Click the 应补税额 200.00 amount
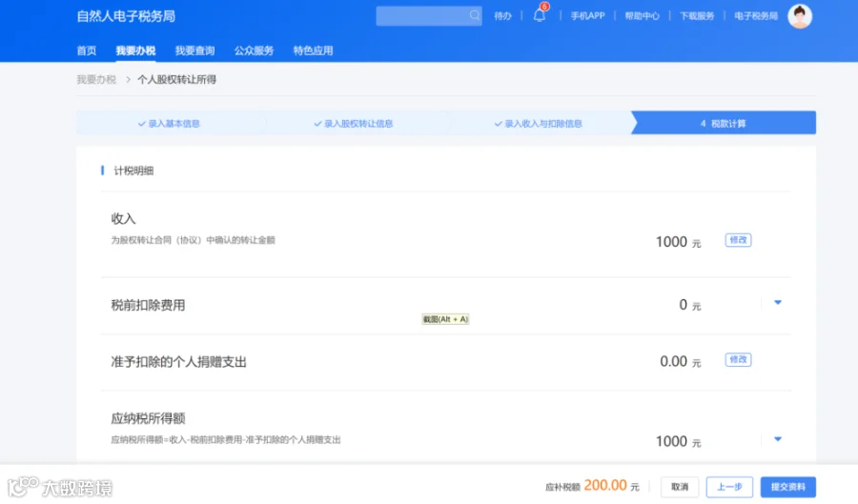858x504 pixels. (605, 485)
